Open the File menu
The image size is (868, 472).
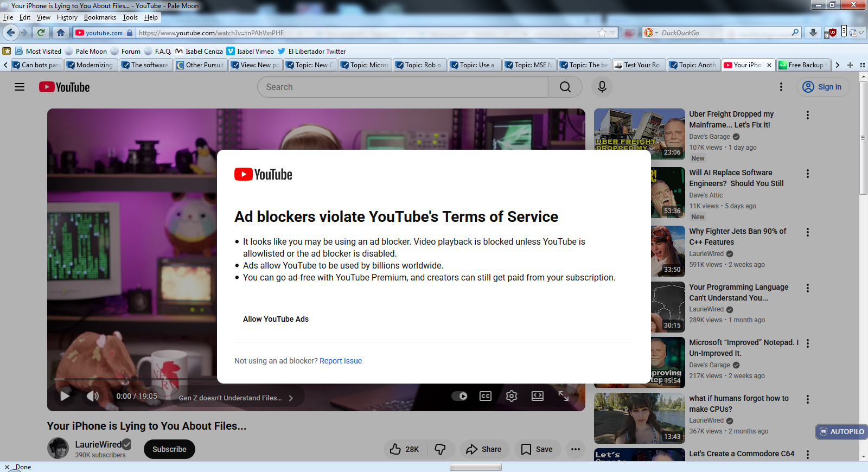tap(8, 17)
